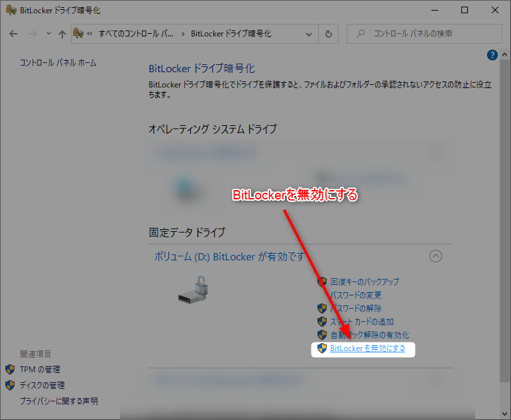Viewport: 511px width, 420px height.
Task: Click shield icon next to ディスクの管理
Action: [x=10, y=385]
